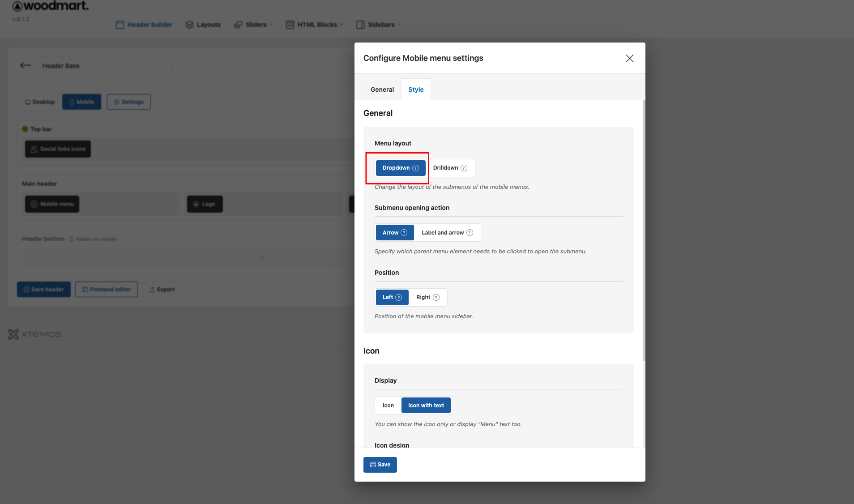
Task: Click the back arrow beside Header Base
Action: 26,65
